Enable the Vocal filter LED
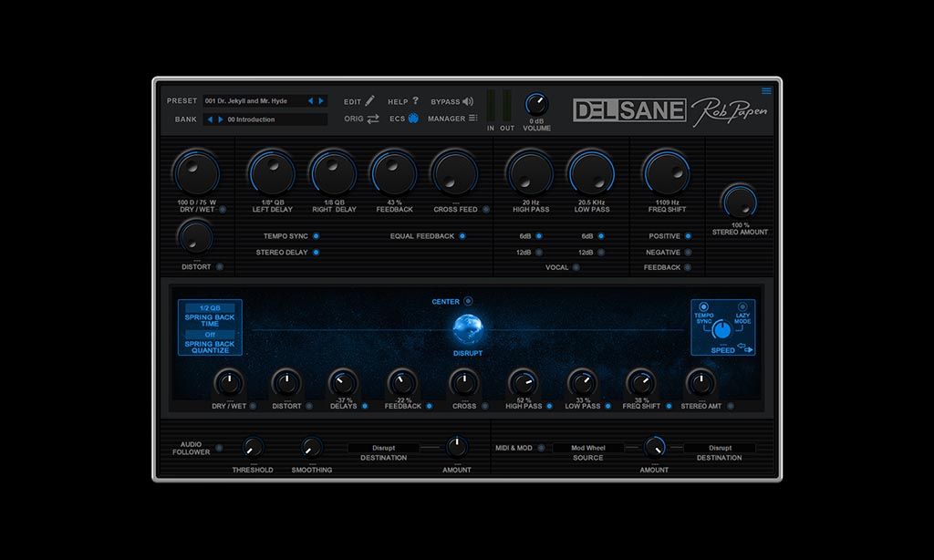The image size is (934, 560). pyautogui.click(x=576, y=267)
